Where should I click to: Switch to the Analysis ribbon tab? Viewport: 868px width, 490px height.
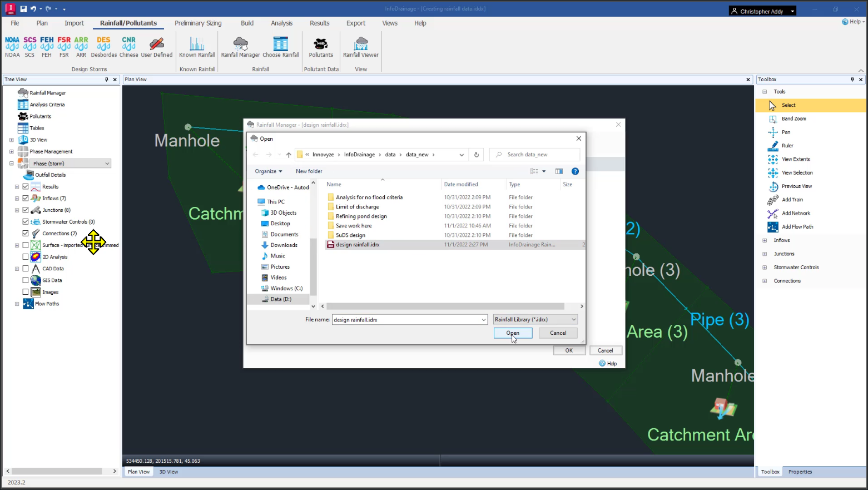pyautogui.click(x=281, y=23)
